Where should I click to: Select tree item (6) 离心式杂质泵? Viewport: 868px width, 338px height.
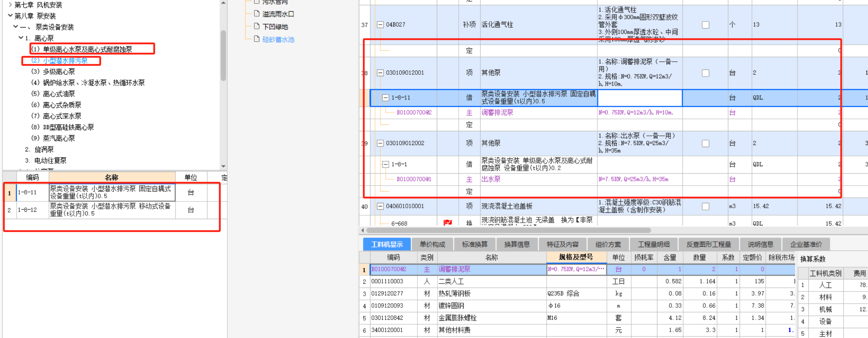[x=56, y=105]
